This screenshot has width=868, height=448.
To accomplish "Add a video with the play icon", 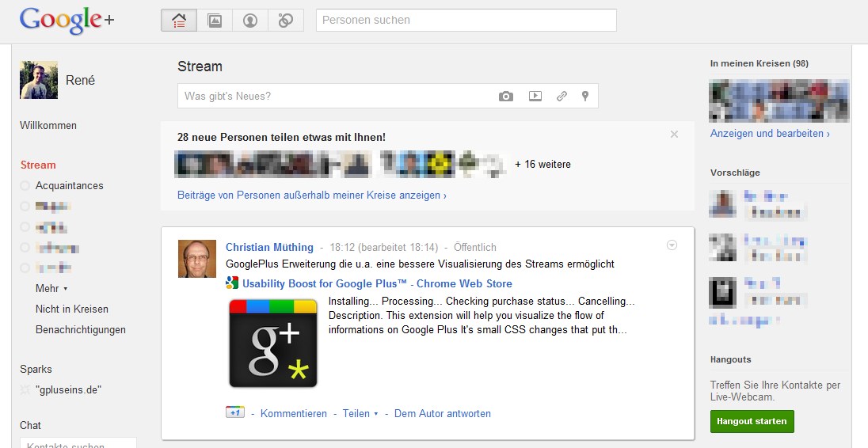I will pyautogui.click(x=535, y=96).
